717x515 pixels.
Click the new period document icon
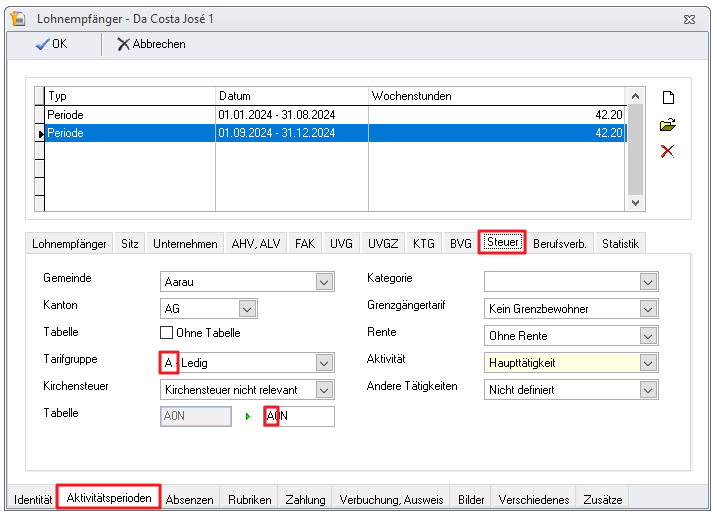click(668, 97)
